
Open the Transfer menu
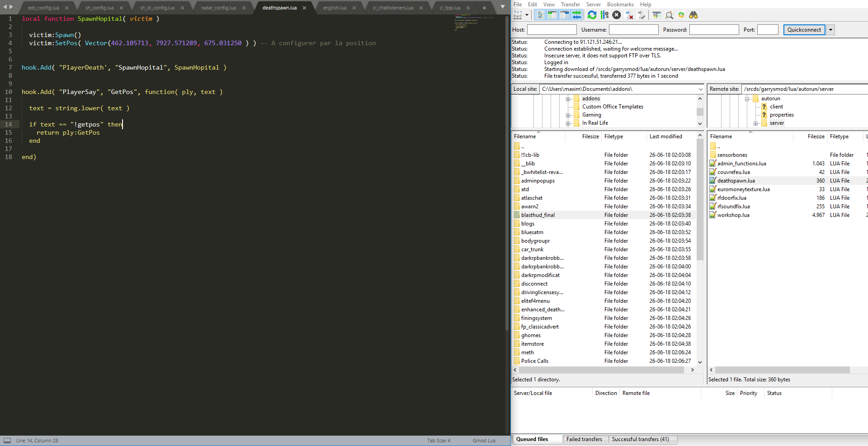pos(571,5)
